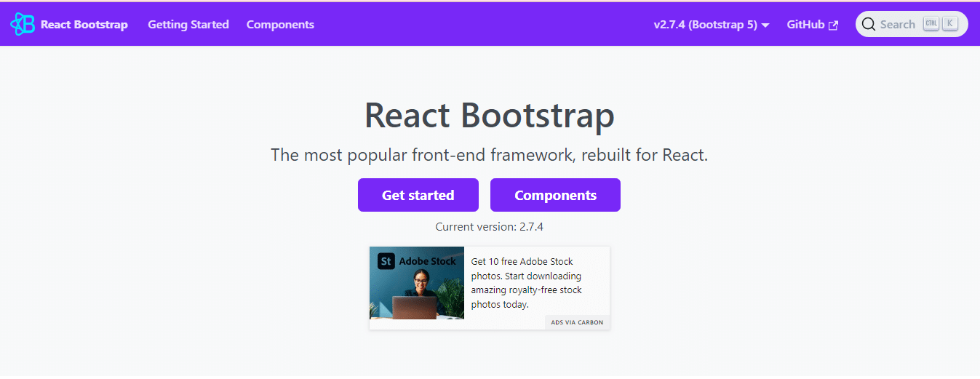980x379 pixels.
Task: Expand the v2.7.4 (Bootstrap 5) version dropdown
Action: (712, 25)
